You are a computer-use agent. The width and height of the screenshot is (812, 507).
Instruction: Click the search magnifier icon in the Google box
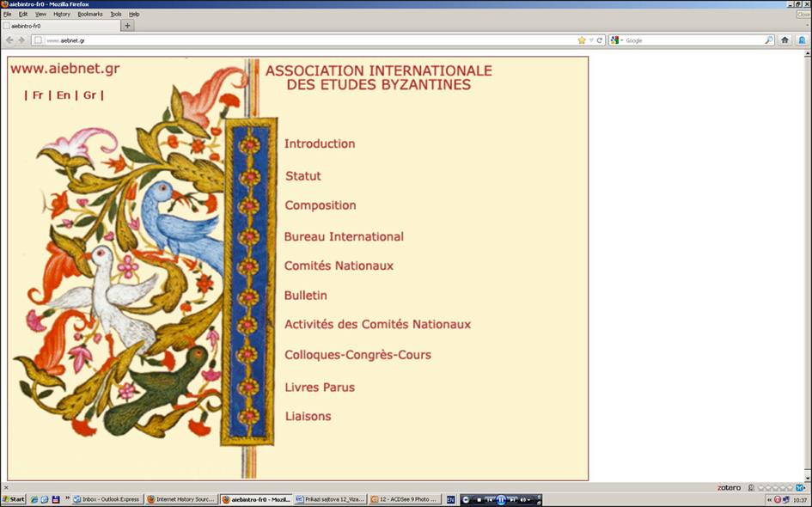tap(769, 40)
